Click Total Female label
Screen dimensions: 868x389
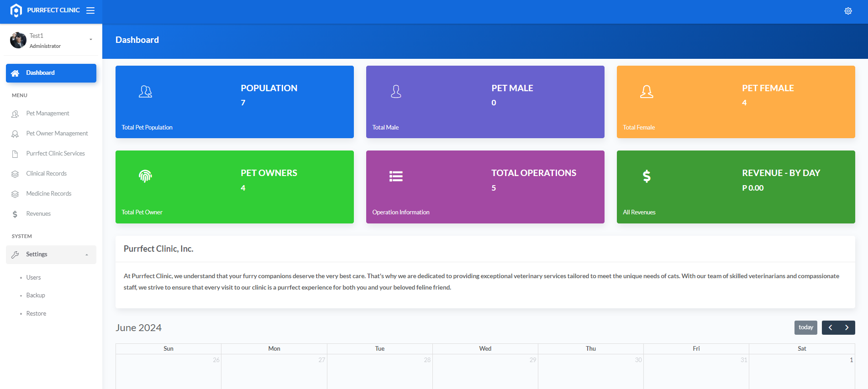click(x=639, y=127)
